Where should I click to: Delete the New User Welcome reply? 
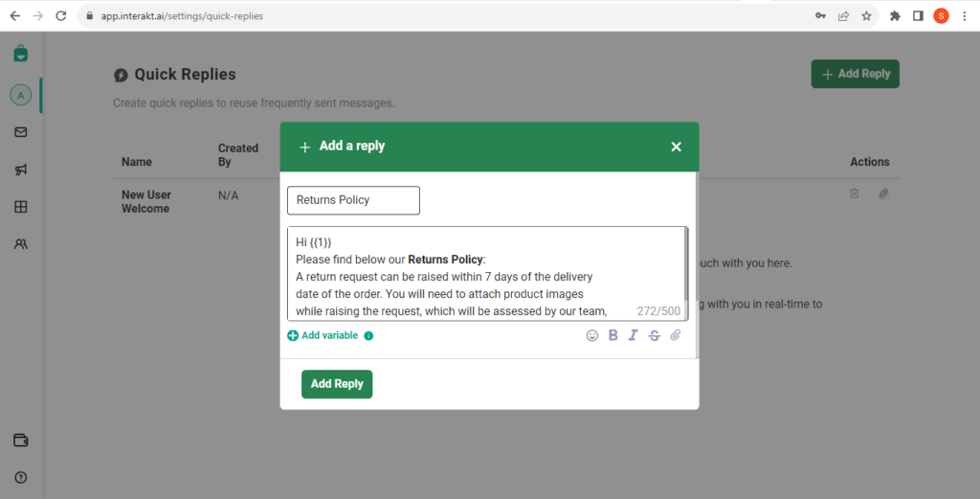pyautogui.click(x=855, y=193)
